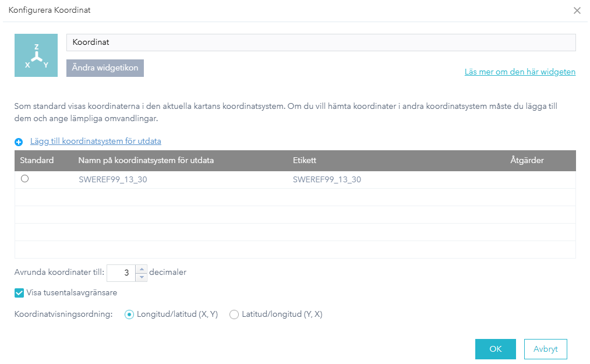
Task: Close the Konfigurera Koordinat dialog
Action: (577, 10)
